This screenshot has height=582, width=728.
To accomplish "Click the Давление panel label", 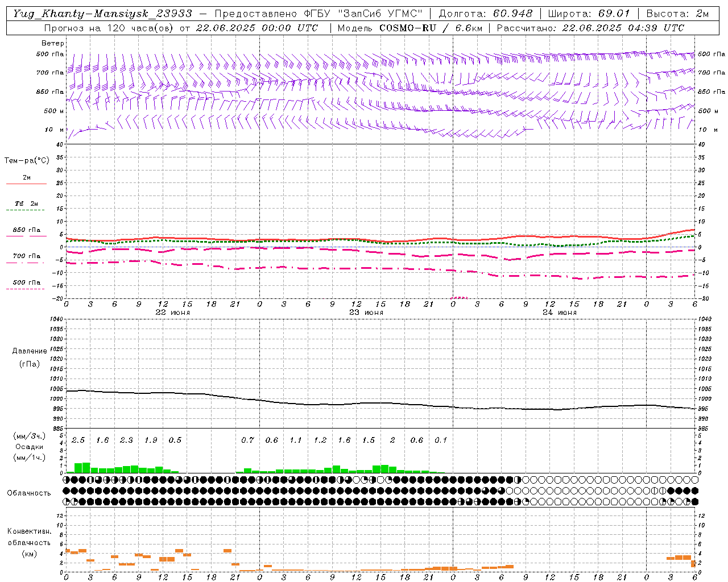I will coord(30,351).
